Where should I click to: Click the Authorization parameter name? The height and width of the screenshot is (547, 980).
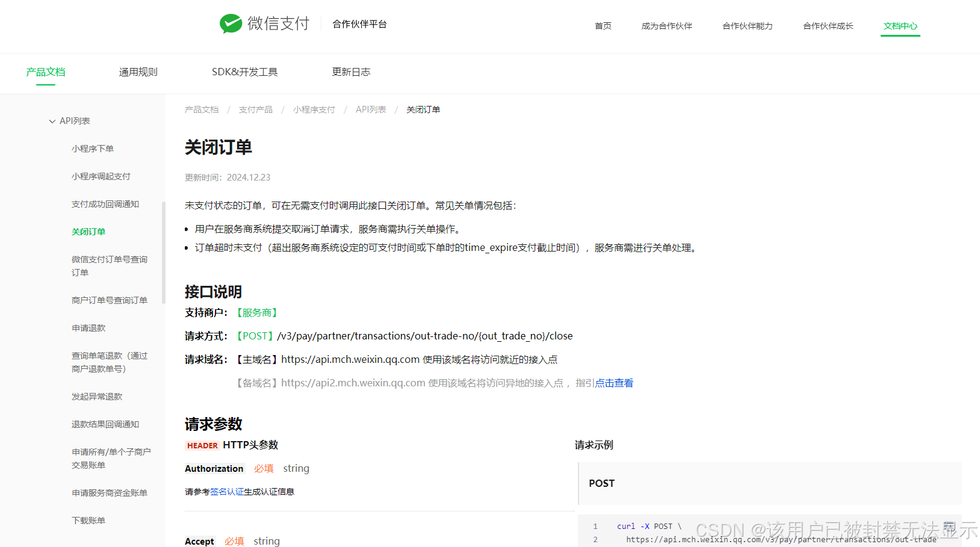214,468
